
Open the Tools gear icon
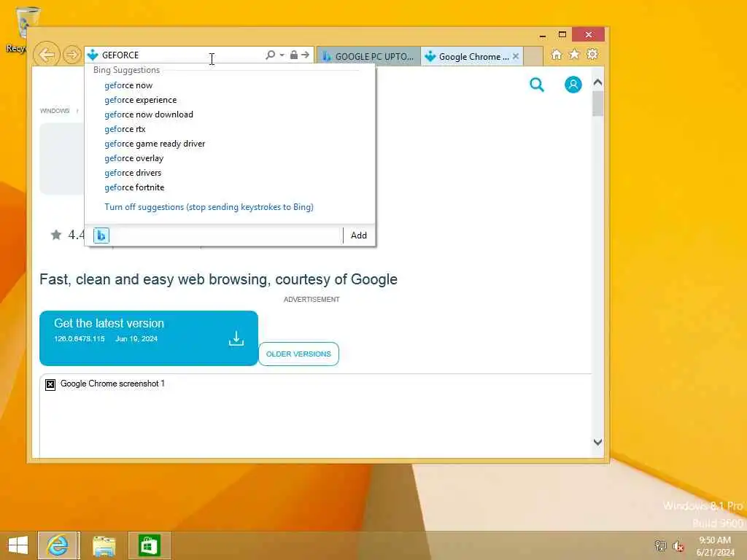(x=592, y=54)
